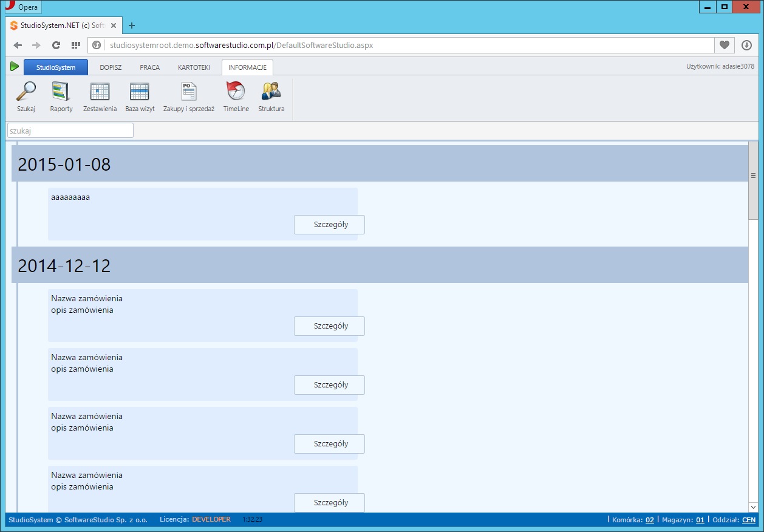Viewport: 764px width, 532px height.
Task: Open the Szukaj magnifier tool
Action: point(26,97)
